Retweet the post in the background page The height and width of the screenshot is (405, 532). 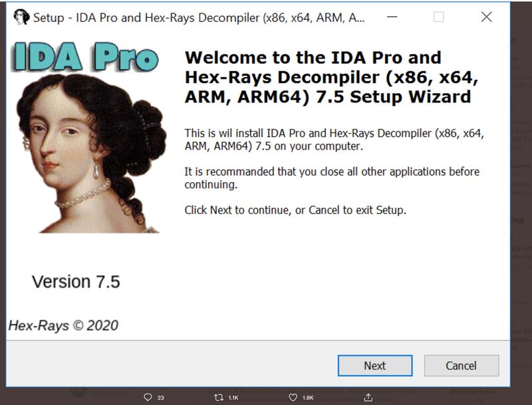[x=219, y=397]
